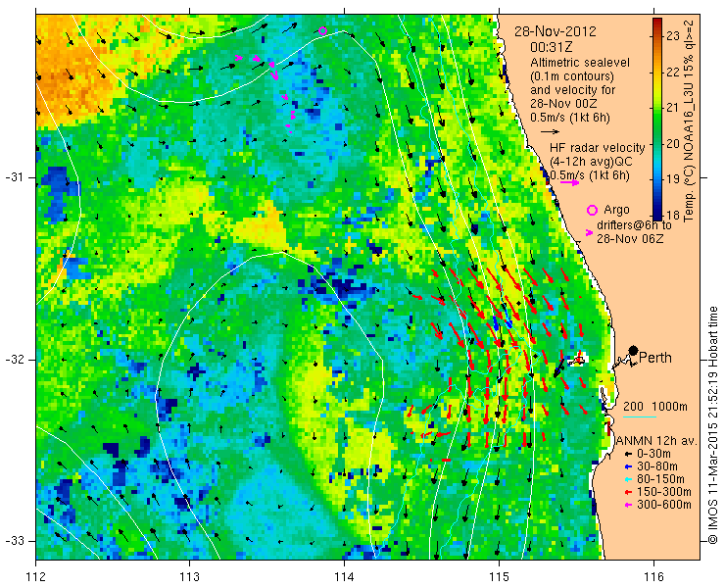Click the color bar at 21 degrees
Viewport: 725px width, 588px height.
tap(657, 108)
